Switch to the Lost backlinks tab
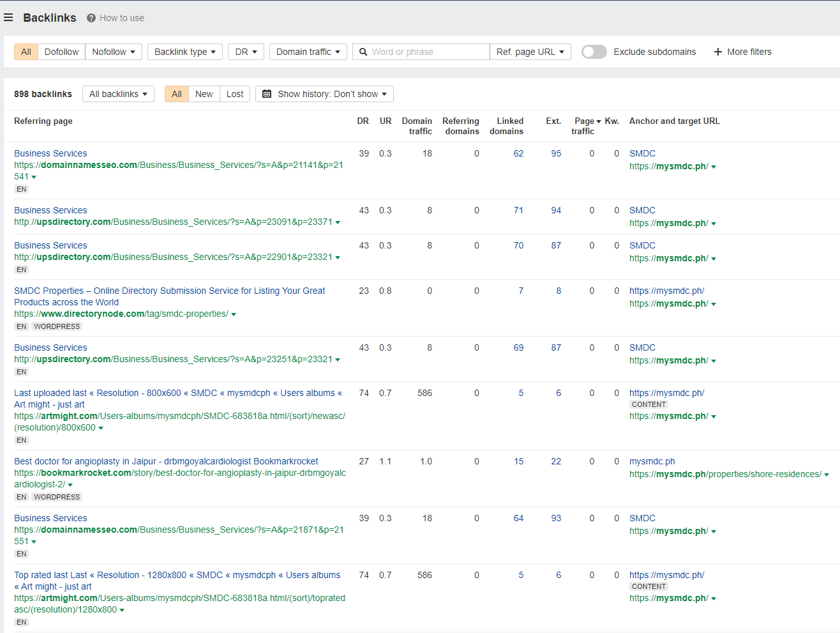This screenshot has height=633, width=840. point(235,94)
